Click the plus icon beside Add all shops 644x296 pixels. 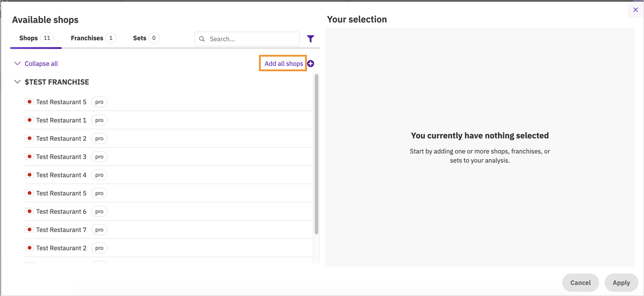pos(311,63)
